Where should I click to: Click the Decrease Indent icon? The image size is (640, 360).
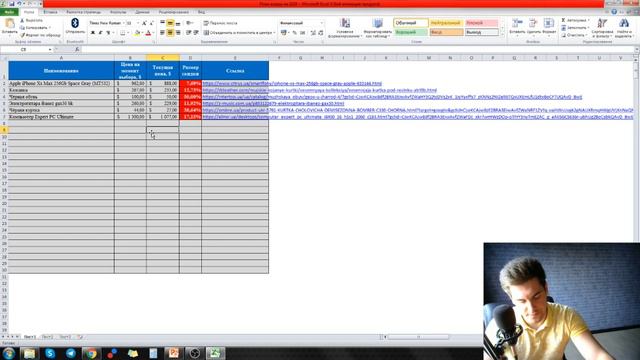(189, 32)
